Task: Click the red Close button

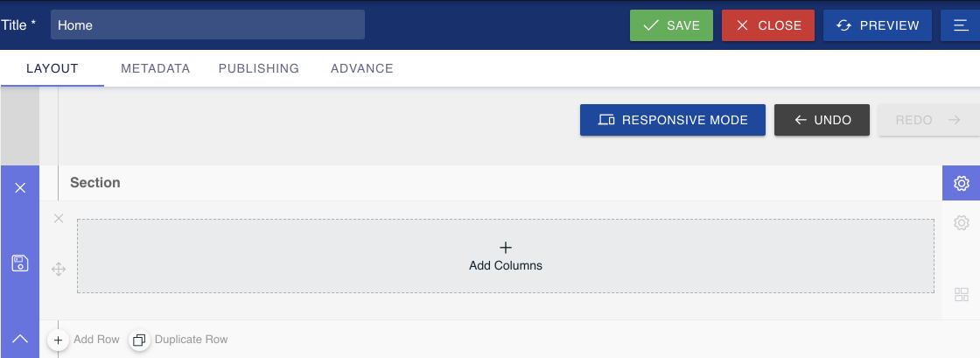Action: [x=768, y=25]
